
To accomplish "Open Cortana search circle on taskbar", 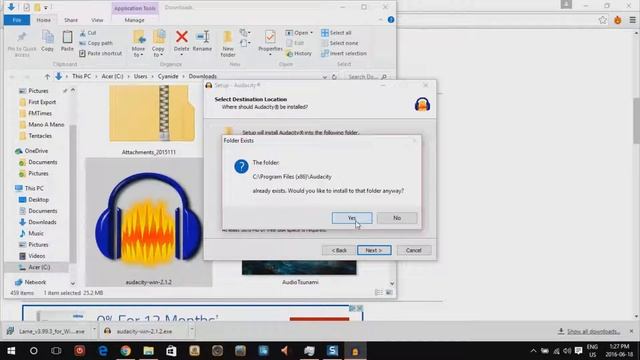I will pos(34,351).
